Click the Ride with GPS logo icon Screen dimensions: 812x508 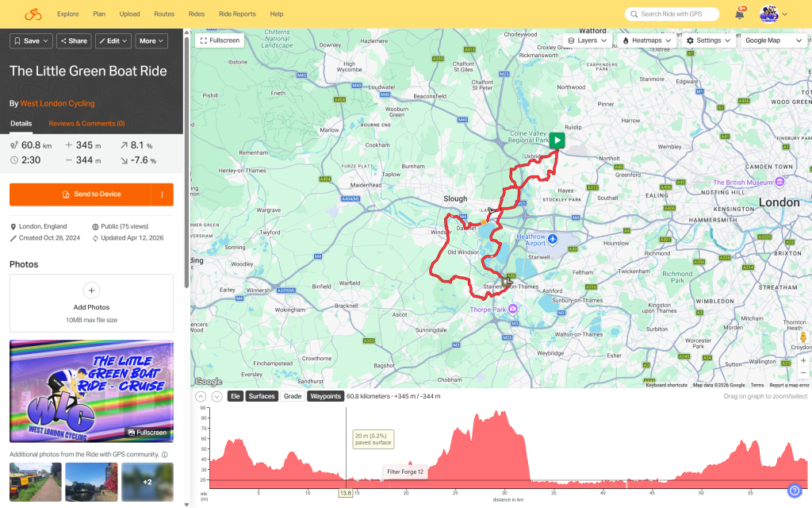(x=32, y=14)
